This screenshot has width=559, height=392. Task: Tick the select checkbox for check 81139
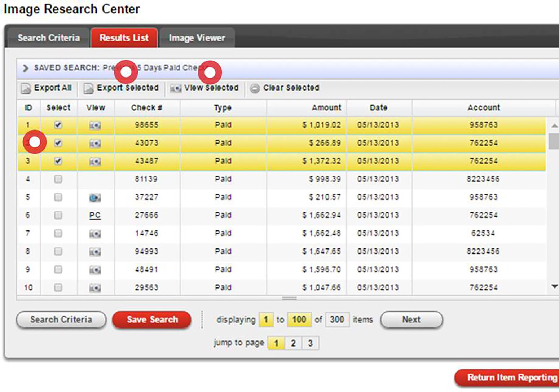point(58,179)
